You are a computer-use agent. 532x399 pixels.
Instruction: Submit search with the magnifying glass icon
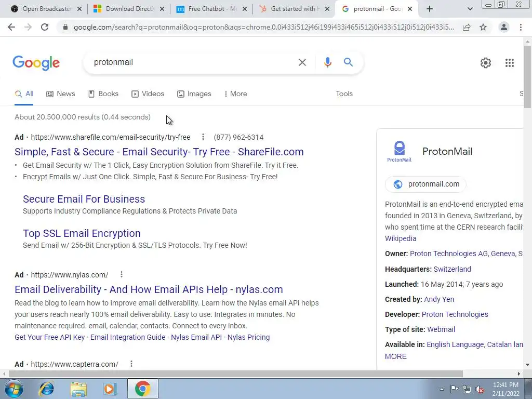pos(348,62)
